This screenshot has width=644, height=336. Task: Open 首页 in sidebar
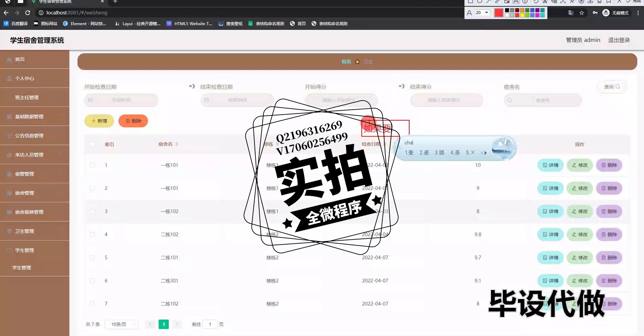[35, 59]
